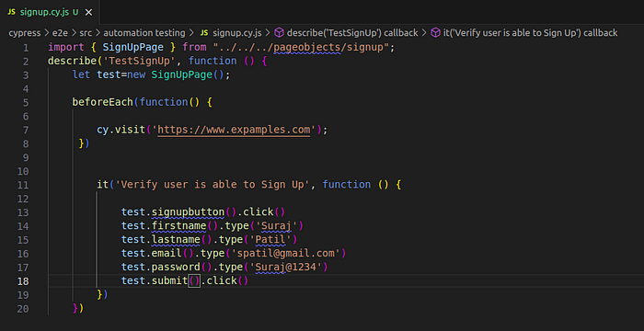Image resolution: width=644 pixels, height=331 pixels.
Task: Select the signup.cy.js editor tab
Action: pos(50,12)
